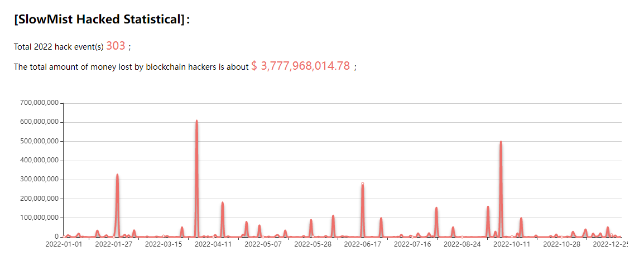Screen dimensions: 644x270
Task: Click the 2022-07-16 x-axis label
Action: [412, 244]
